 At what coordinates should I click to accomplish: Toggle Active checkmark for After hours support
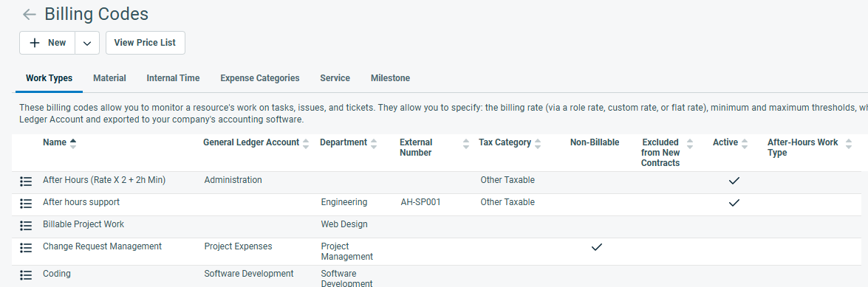[734, 203]
